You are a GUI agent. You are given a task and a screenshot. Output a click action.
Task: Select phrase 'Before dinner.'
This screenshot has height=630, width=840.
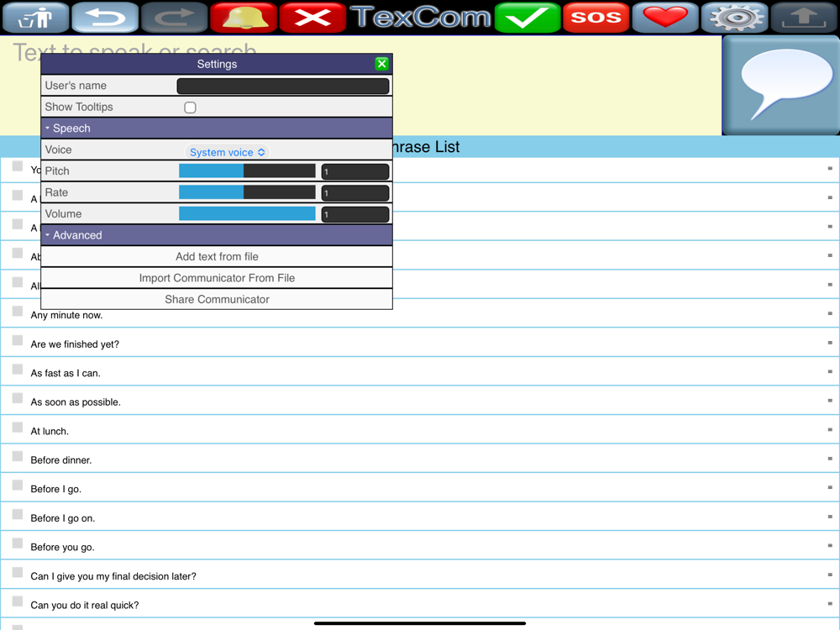[x=61, y=460]
